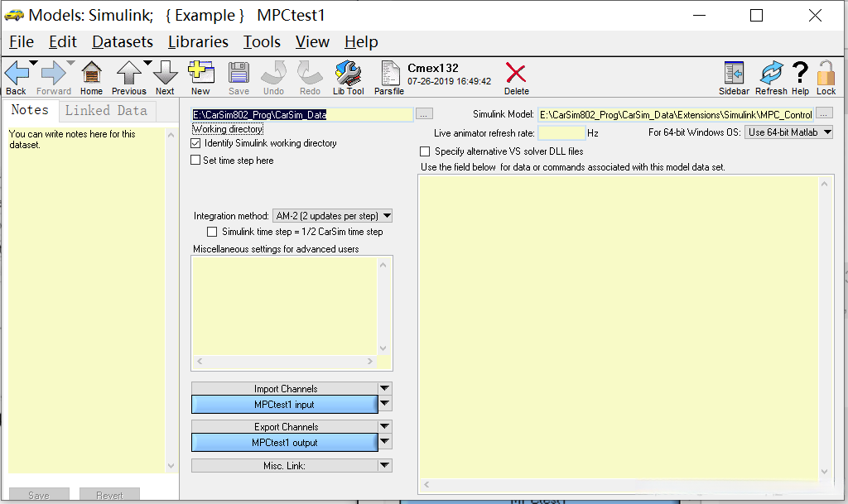Click the Next down-arrow icon

166,73
